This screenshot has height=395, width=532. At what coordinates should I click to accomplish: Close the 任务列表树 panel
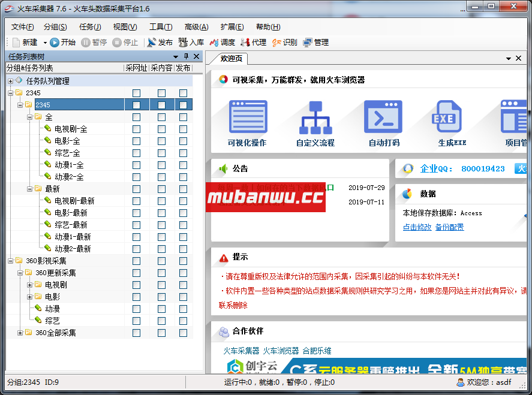point(196,56)
